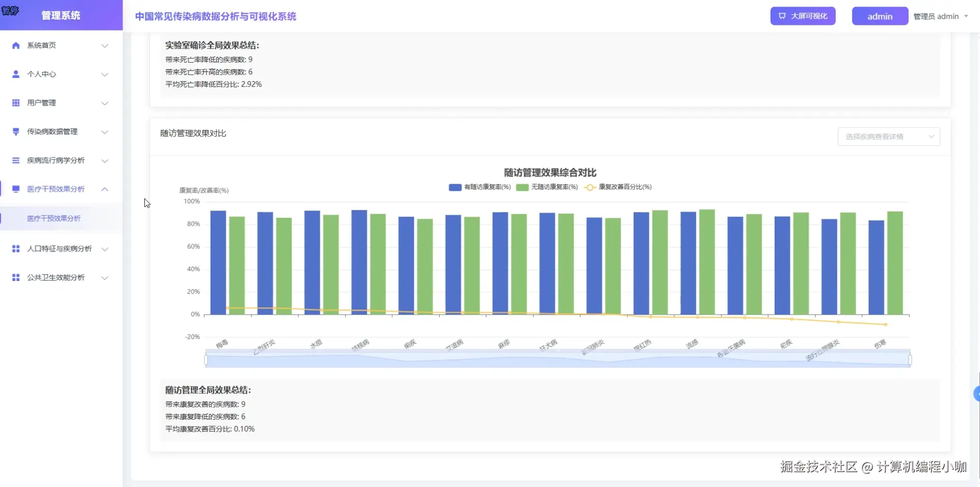Click the person icon beside 个人中心
Screen dimensions: 980x487
pyautogui.click(x=16, y=74)
